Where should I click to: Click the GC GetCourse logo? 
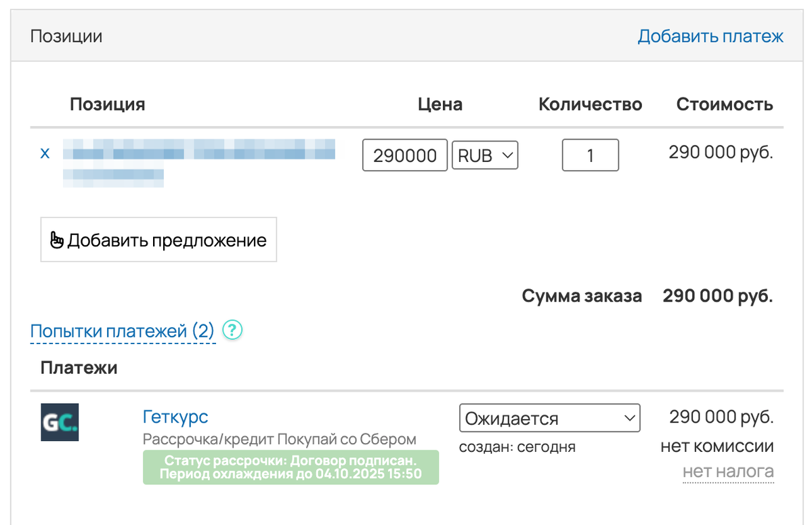[x=60, y=422]
